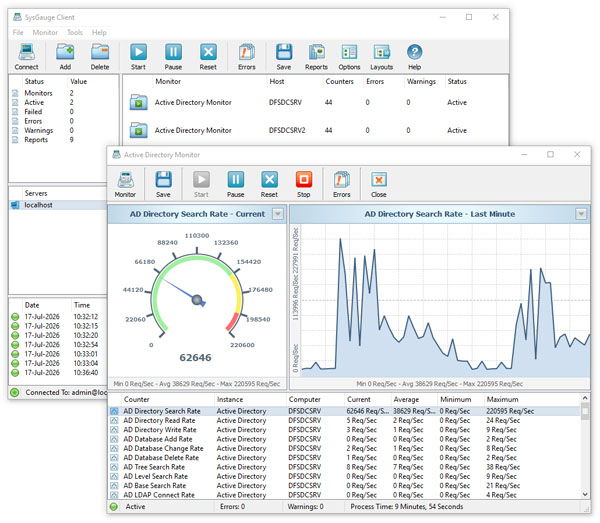The image size is (600, 523).
Task: Select AD Directory Write Rate counter row
Action: (344, 430)
